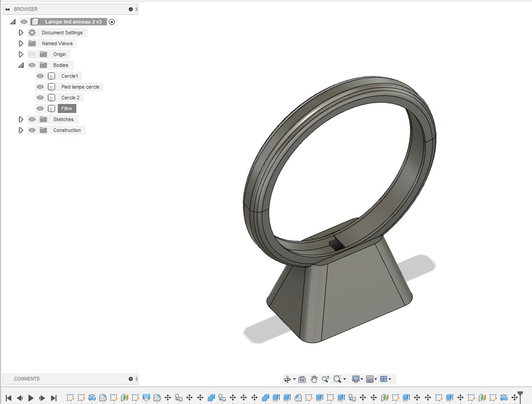Click the Origin folder icon

tap(43, 54)
